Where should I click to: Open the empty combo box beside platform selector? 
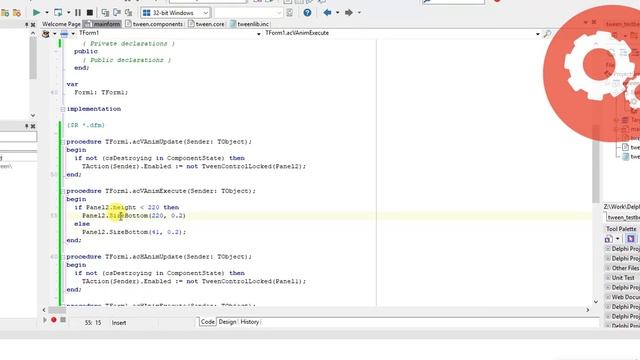click(248, 13)
